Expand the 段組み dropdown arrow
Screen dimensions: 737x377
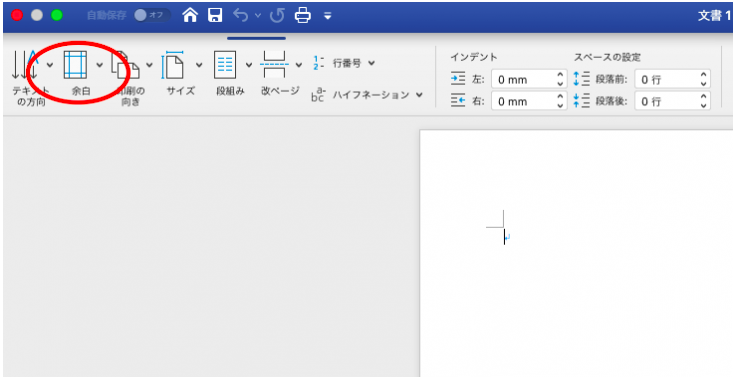(249, 65)
